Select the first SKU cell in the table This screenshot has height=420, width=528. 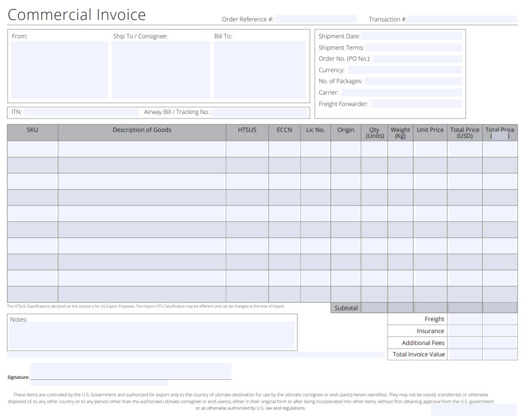(32, 147)
